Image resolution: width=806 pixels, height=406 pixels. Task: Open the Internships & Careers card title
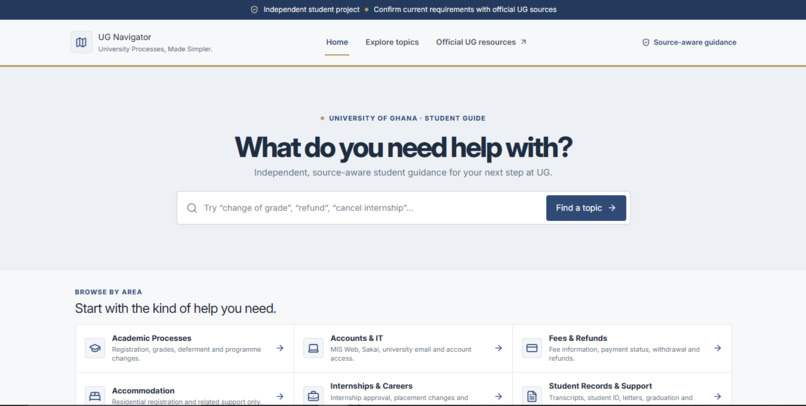point(371,386)
